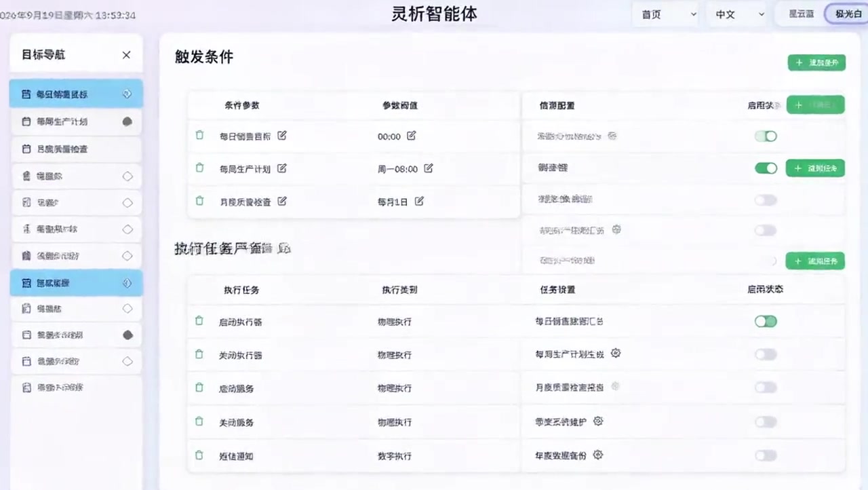Edit the 每日销售目标 condition name in table

282,135
